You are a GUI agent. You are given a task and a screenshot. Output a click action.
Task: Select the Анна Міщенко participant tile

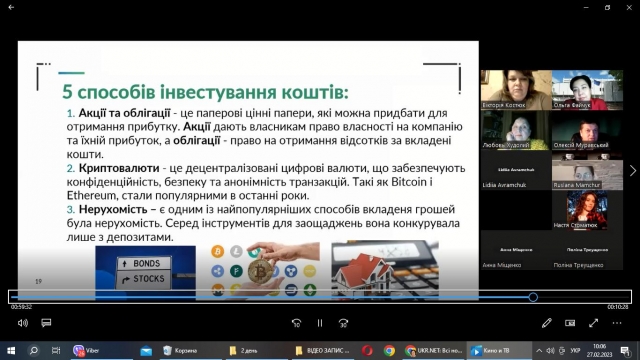516,250
